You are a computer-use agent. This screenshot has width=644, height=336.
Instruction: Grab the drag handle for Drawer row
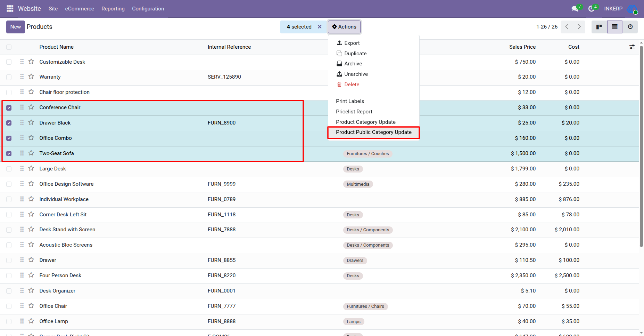point(22,260)
